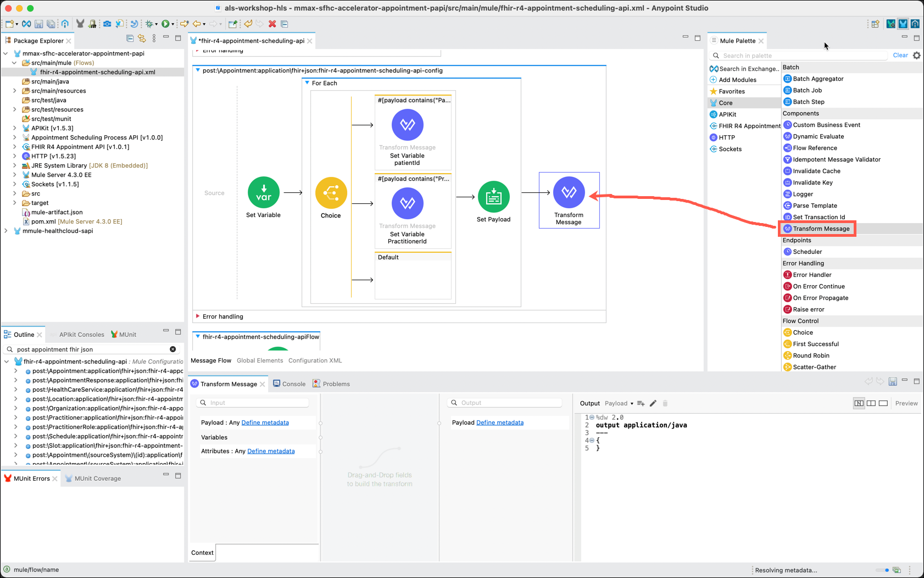Click the Preview button in the Transform panel
Image resolution: width=924 pixels, height=578 pixels.
[906, 403]
